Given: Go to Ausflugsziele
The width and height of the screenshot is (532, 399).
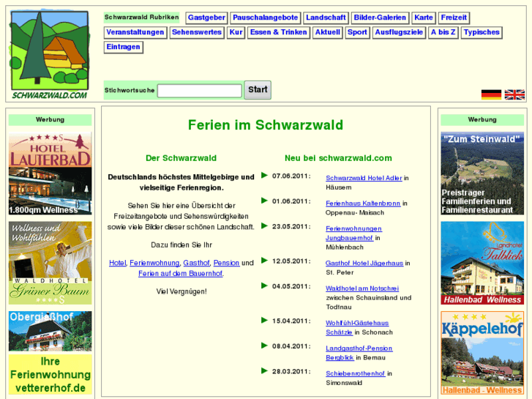Looking at the screenshot, I should pyautogui.click(x=399, y=32).
